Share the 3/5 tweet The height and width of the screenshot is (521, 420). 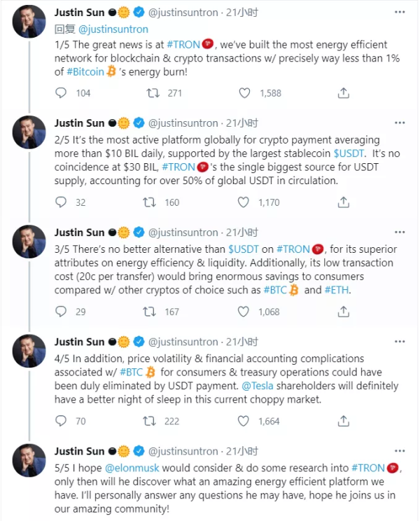pos(343,312)
